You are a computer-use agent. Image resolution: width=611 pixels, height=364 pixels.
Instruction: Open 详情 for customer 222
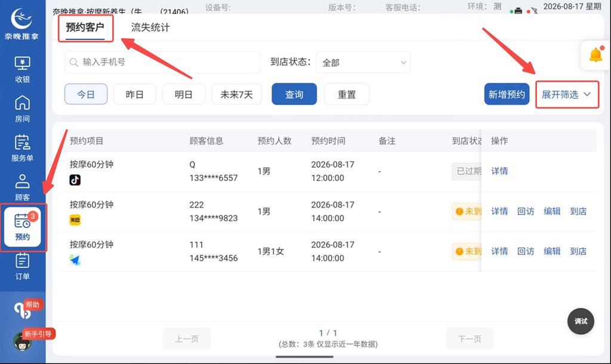click(x=499, y=211)
